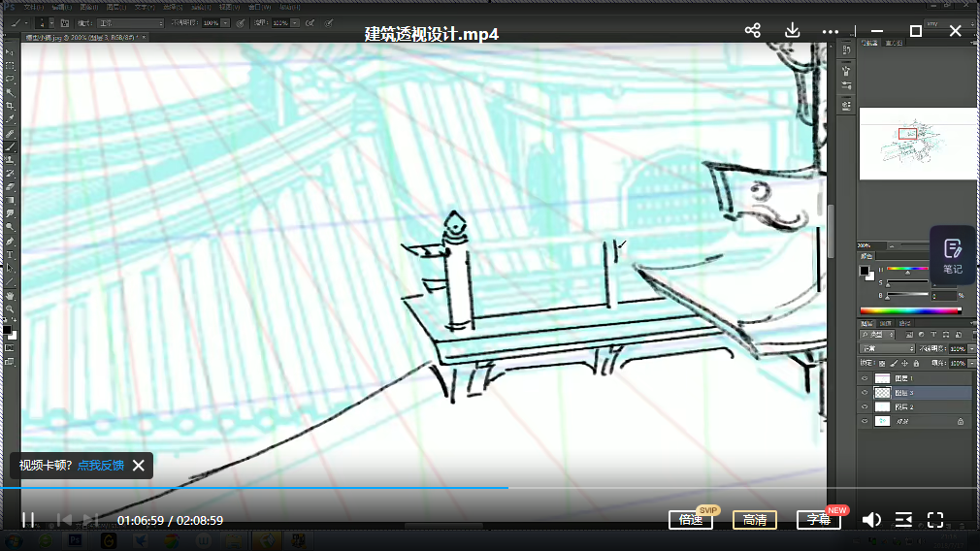Open the brush flow slider arrow
The image size is (980, 551).
pos(294,23)
